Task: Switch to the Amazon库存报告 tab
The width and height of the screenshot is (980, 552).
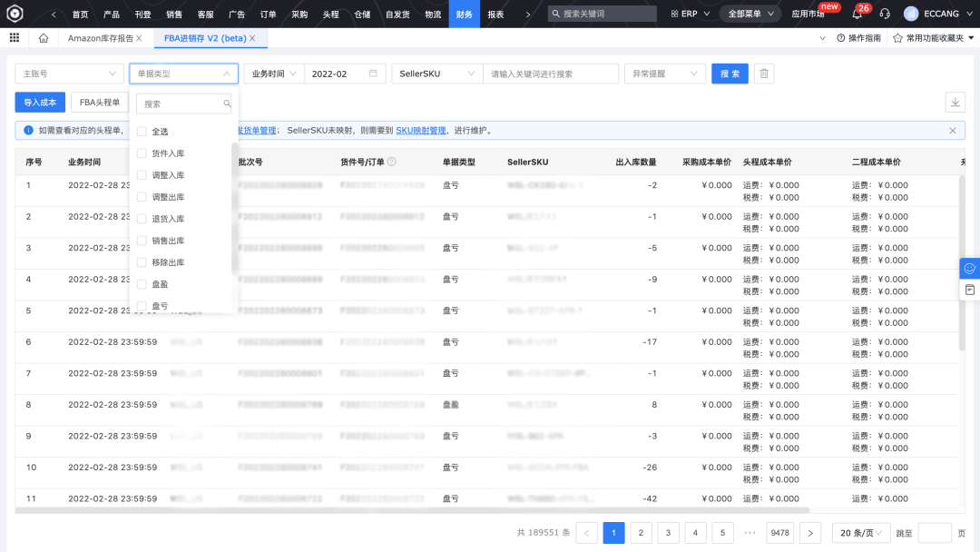Action: tap(100, 39)
